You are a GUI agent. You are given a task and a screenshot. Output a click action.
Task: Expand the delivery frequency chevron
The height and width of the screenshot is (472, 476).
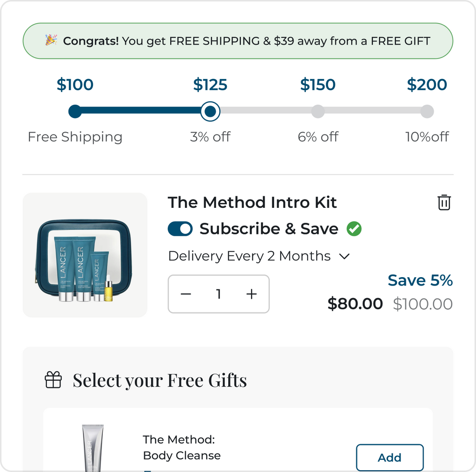344,256
